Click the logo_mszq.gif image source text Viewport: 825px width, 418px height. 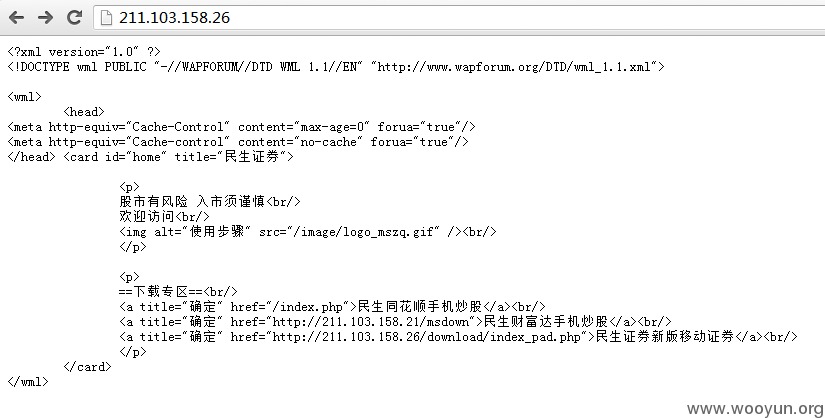click(x=367, y=232)
